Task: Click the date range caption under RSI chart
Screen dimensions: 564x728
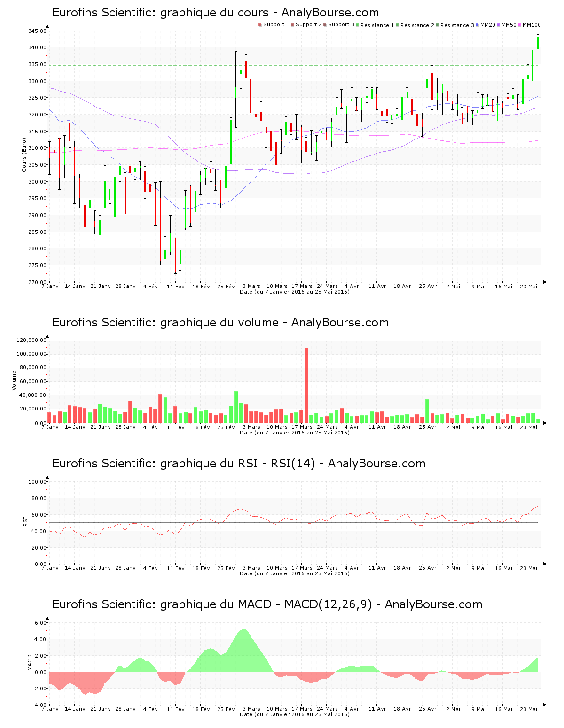Action: tap(295, 573)
